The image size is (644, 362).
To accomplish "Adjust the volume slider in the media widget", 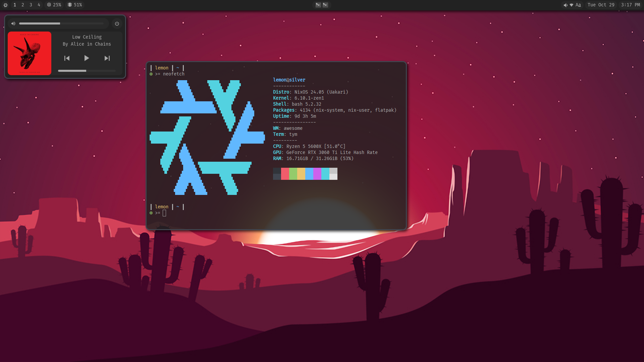I will click(x=61, y=23).
